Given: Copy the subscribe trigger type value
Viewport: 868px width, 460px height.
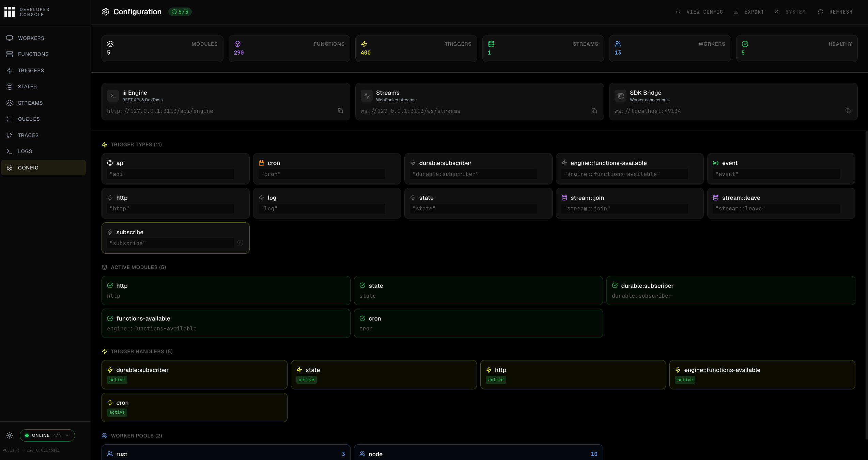Looking at the screenshot, I should coord(240,243).
